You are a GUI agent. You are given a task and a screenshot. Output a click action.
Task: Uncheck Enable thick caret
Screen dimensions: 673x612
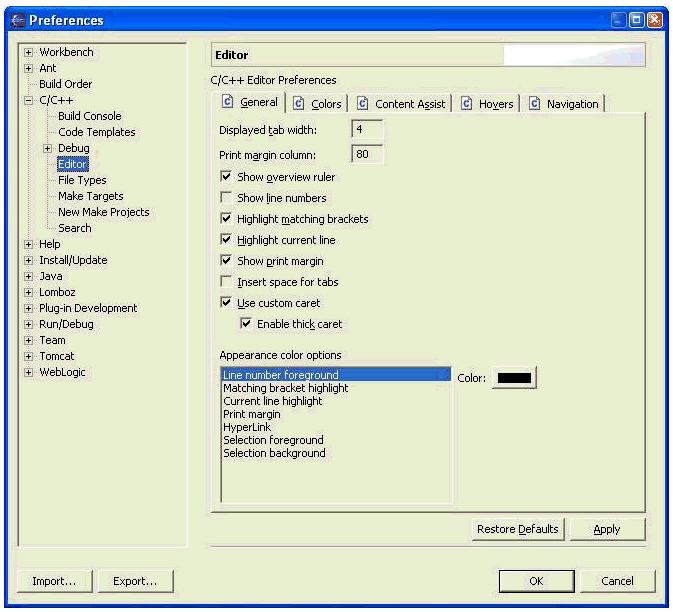click(246, 324)
